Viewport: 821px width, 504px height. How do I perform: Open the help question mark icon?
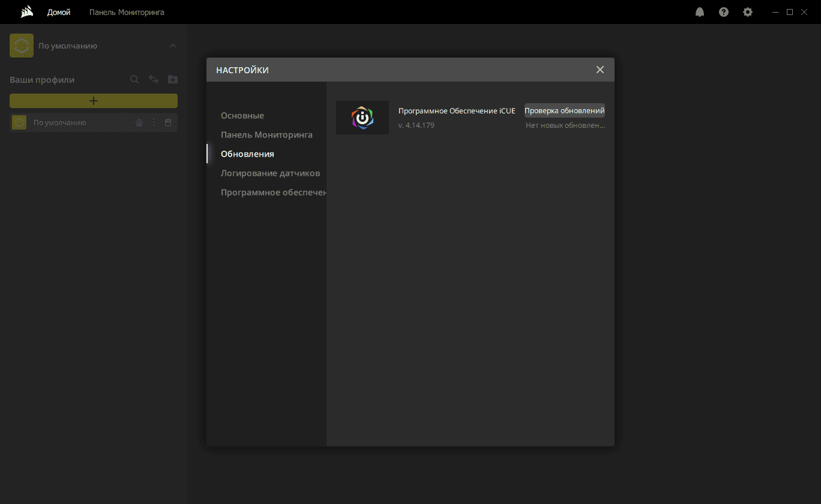(x=724, y=12)
